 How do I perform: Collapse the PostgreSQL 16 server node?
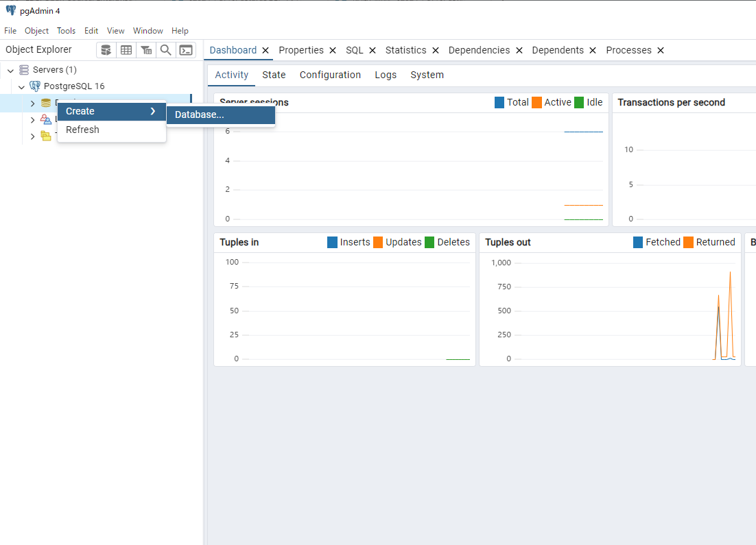click(22, 86)
